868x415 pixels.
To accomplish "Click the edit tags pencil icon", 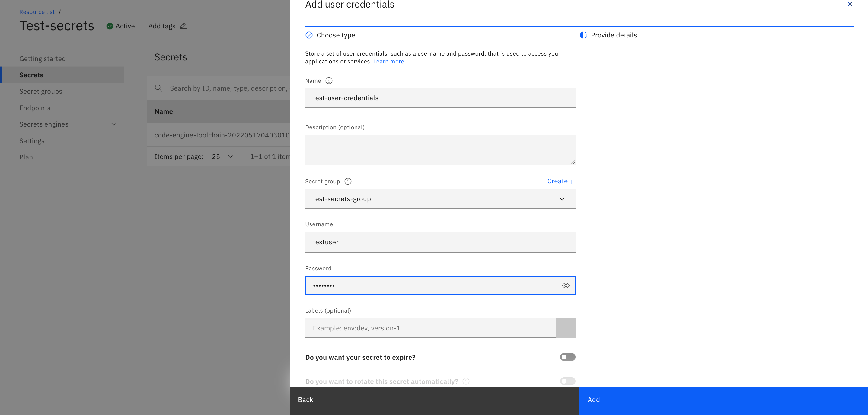I will (183, 26).
